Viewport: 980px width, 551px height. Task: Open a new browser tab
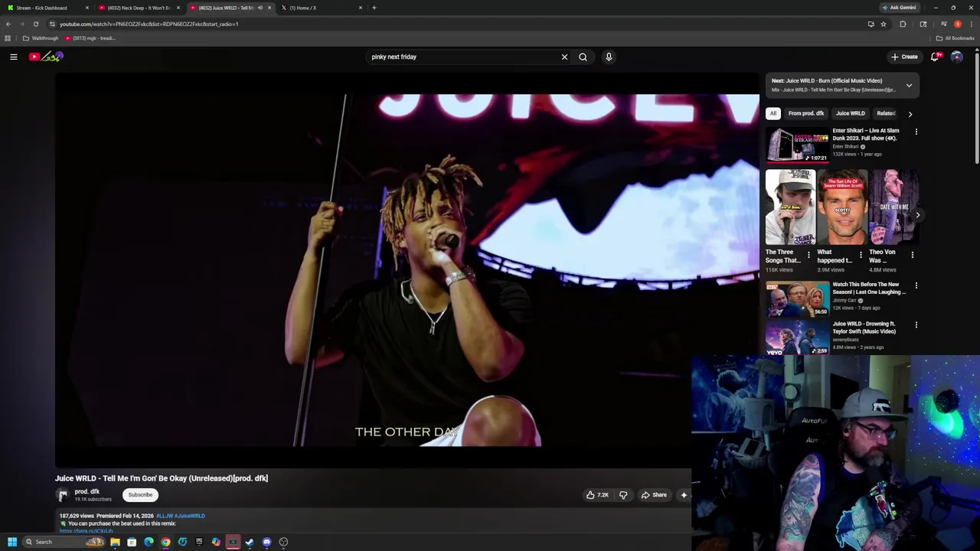coord(374,8)
